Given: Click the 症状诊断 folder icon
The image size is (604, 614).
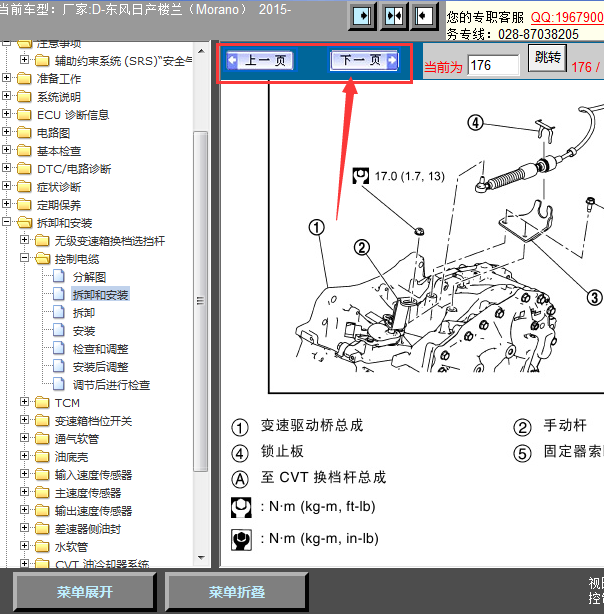Looking at the screenshot, I should [x=24, y=186].
